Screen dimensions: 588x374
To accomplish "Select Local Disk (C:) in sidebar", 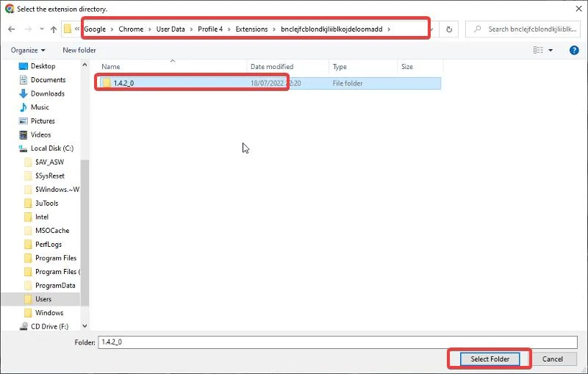I will (51, 148).
